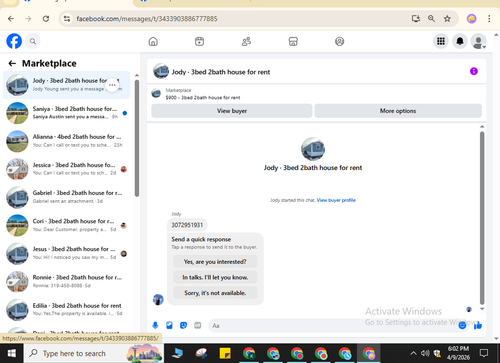Click the chat messages scrollbar
Screen dimensions: 500x363
(x=482, y=217)
